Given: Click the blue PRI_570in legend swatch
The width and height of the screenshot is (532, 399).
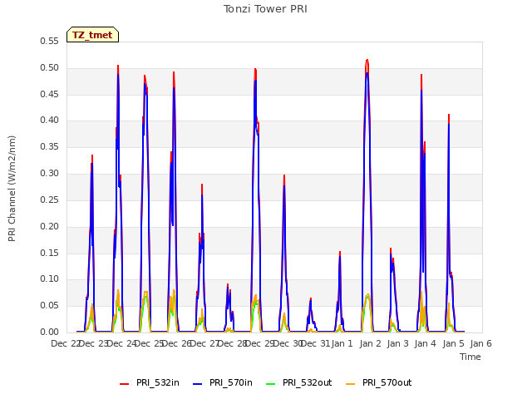Looking at the screenshot, I should 198,384.
